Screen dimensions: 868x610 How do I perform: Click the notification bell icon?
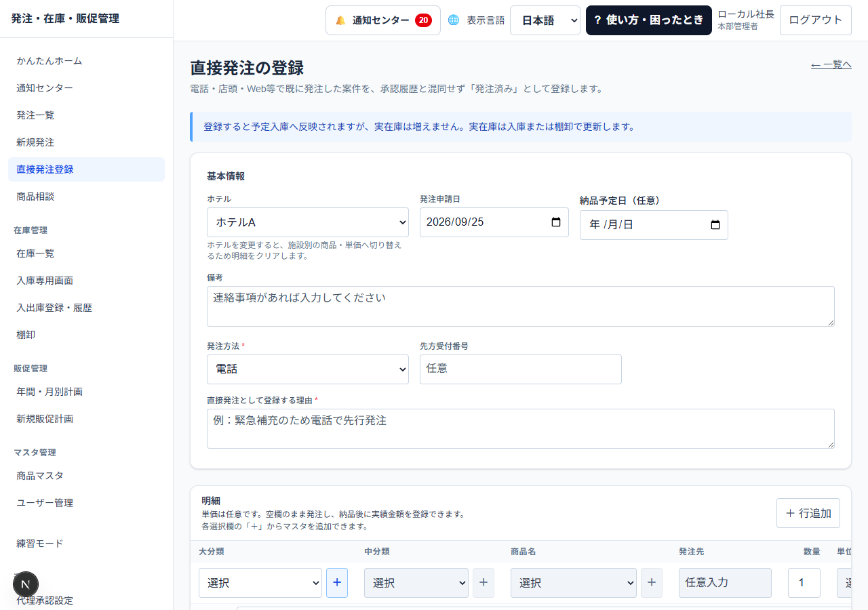click(340, 20)
